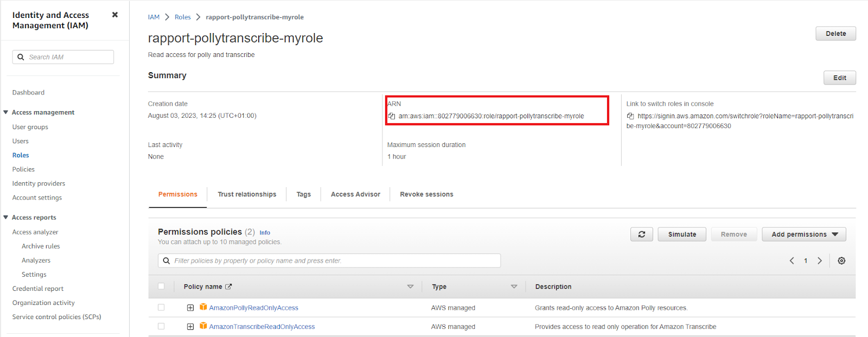
Task: Click the AmazonPollyReadOnlyAccess policy icon
Action: click(203, 307)
